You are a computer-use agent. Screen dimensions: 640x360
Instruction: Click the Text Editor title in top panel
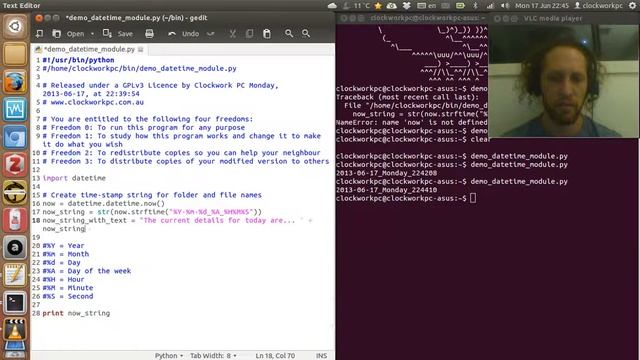[22, 6]
